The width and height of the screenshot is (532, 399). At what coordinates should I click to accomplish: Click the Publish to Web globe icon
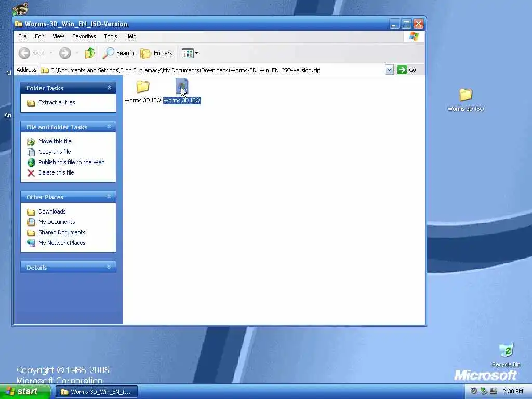pyautogui.click(x=31, y=163)
